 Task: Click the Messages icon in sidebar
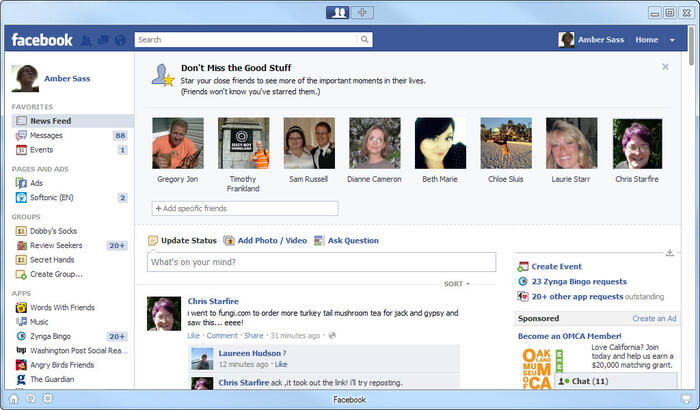tap(21, 135)
